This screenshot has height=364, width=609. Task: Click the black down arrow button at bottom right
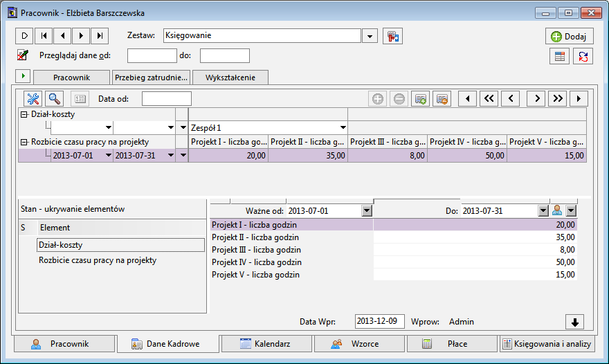[x=575, y=322]
